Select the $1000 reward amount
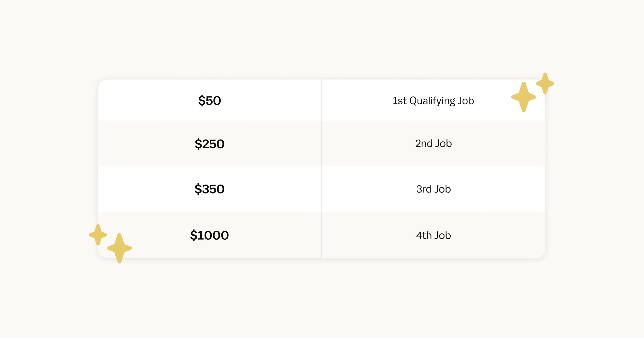Screen dimensions: 644x338 [x=209, y=235]
